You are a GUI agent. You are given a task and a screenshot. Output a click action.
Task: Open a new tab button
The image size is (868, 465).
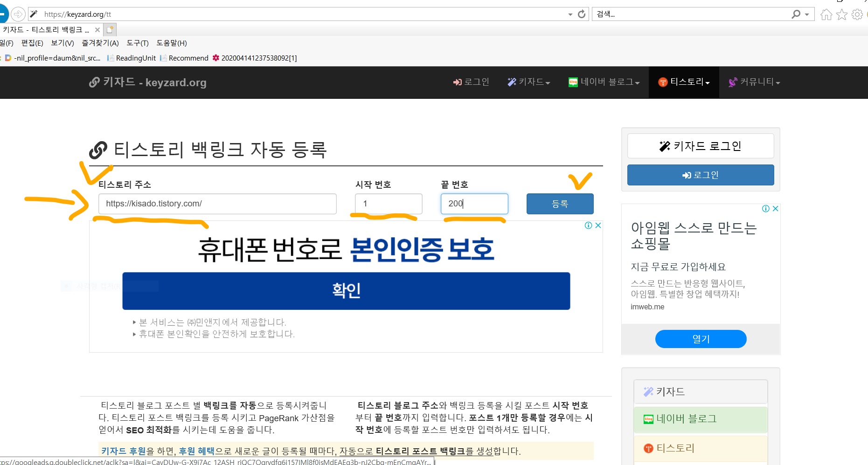[x=110, y=30]
